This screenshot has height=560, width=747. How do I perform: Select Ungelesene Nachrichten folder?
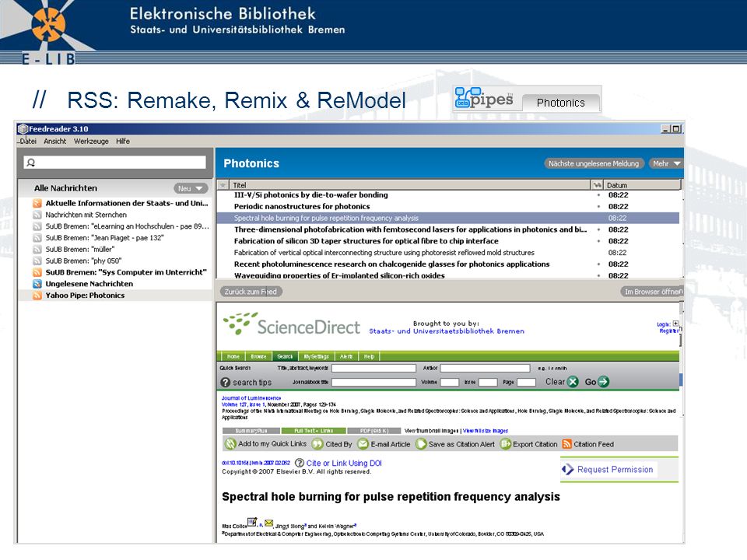[89, 283]
